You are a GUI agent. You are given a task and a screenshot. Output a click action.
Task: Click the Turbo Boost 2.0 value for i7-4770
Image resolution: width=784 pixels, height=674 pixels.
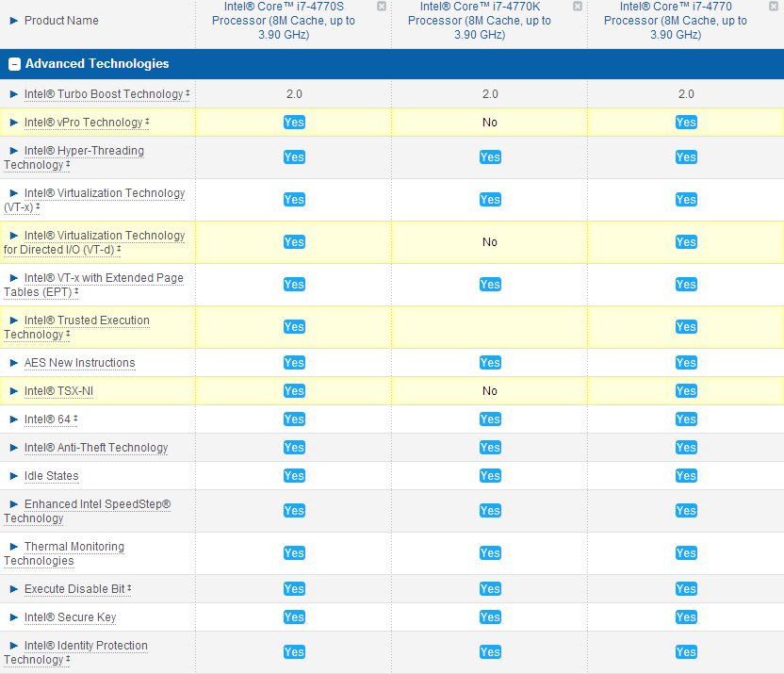(x=686, y=94)
